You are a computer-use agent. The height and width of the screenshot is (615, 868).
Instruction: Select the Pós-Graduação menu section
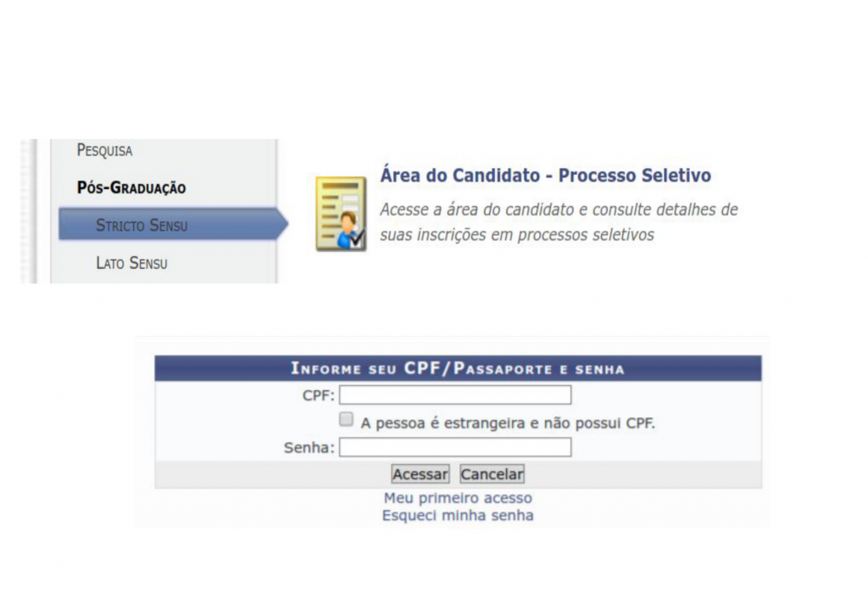coord(131,187)
